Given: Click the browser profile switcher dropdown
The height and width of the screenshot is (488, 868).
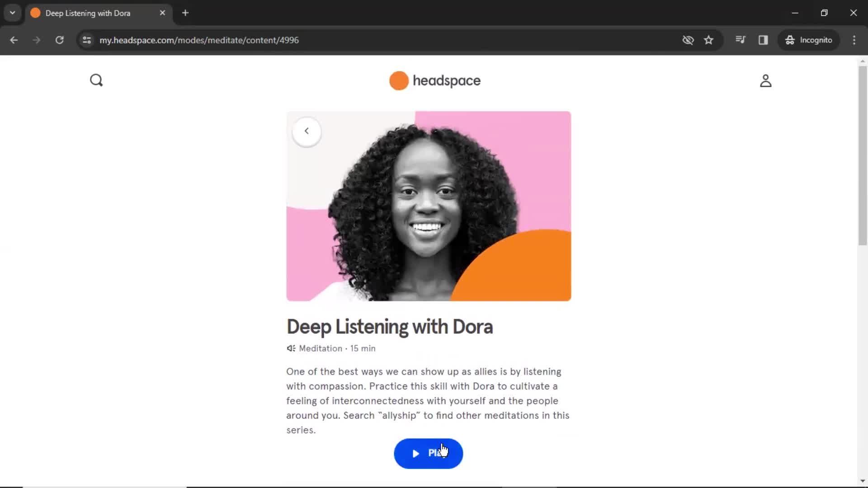Looking at the screenshot, I should pos(13,13).
